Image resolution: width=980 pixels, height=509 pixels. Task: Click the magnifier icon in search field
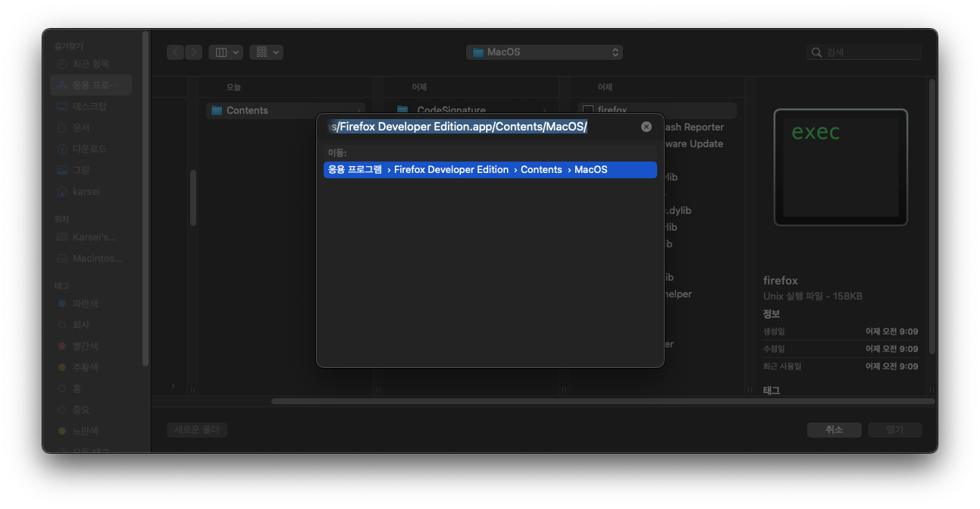(816, 52)
